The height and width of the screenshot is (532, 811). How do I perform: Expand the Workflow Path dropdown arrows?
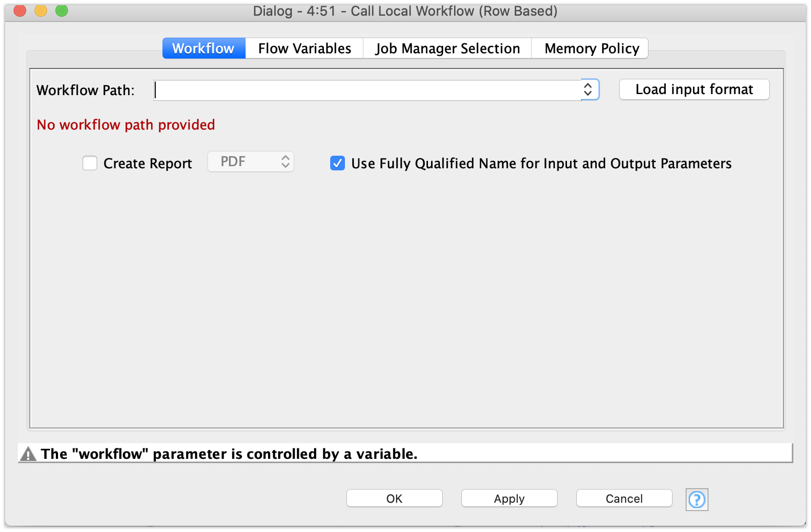(588, 90)
